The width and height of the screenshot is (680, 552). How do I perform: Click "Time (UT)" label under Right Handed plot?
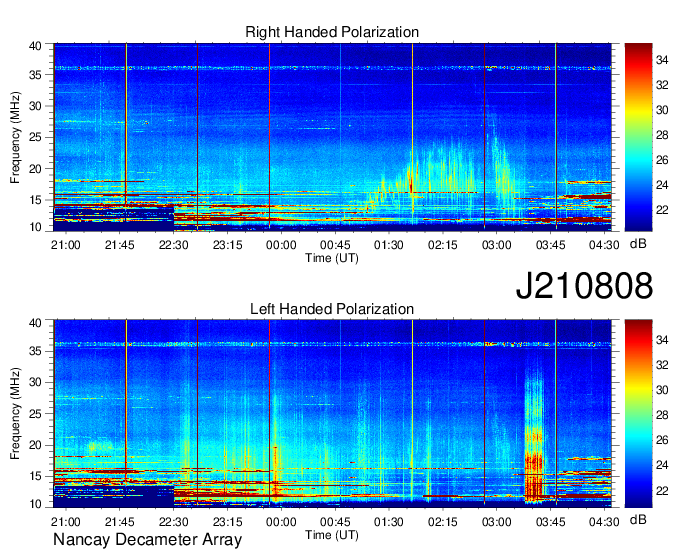click(332, 258)
